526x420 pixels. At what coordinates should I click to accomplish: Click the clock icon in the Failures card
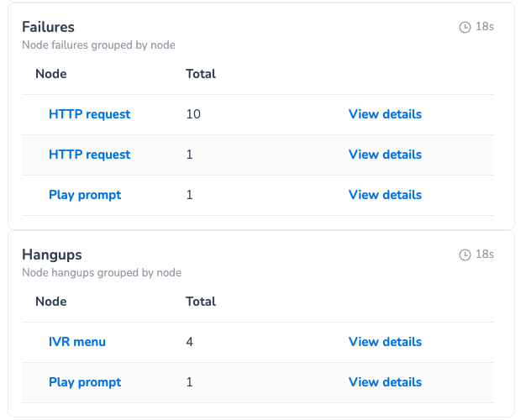coord(465,28)
